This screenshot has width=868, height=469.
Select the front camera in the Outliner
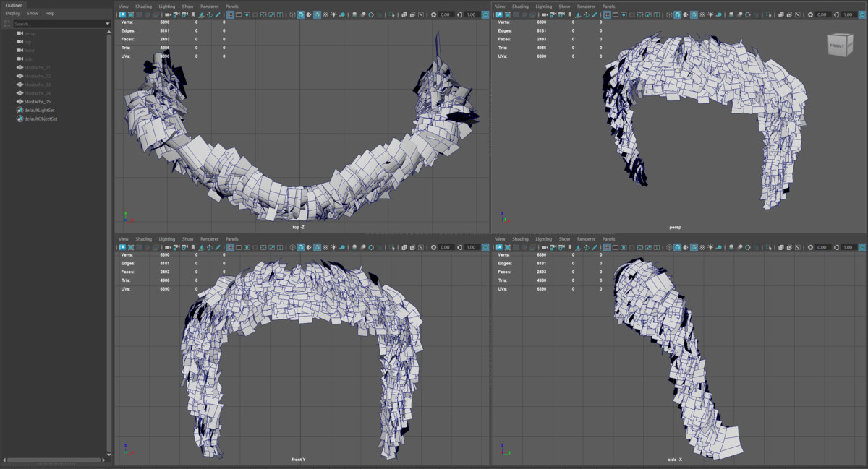click(x=30, y=50)
